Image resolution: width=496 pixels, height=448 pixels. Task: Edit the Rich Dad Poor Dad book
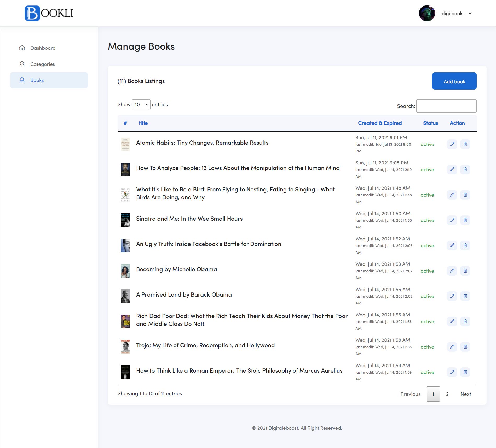(452, 321)
